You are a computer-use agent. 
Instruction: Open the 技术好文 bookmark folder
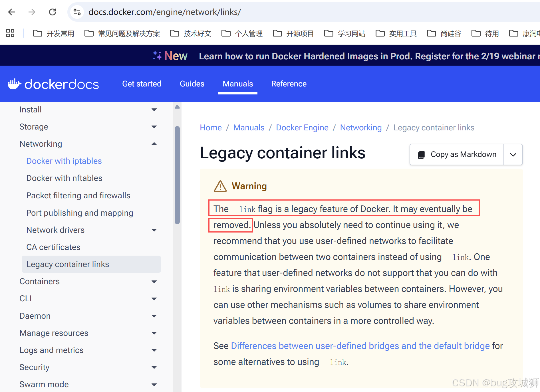(191, 33)
